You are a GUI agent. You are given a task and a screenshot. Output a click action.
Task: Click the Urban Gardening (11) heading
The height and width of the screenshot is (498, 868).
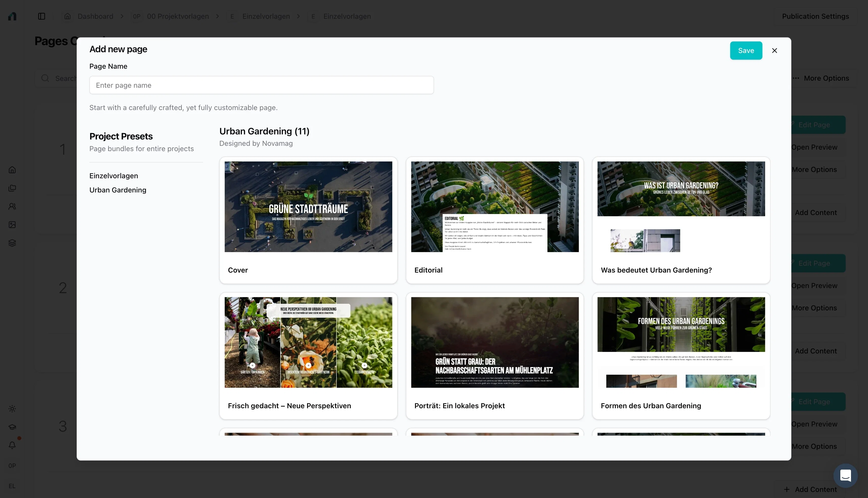(264, 131)
